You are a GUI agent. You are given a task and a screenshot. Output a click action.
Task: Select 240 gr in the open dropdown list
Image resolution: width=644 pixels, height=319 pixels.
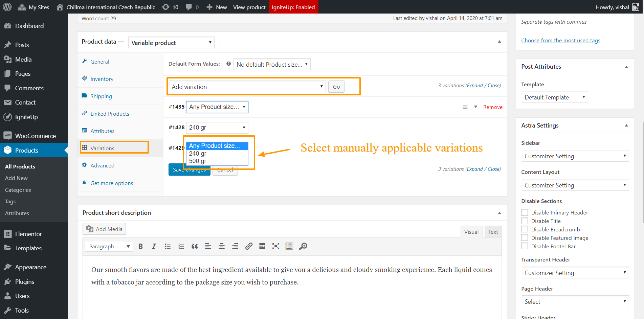217,154
